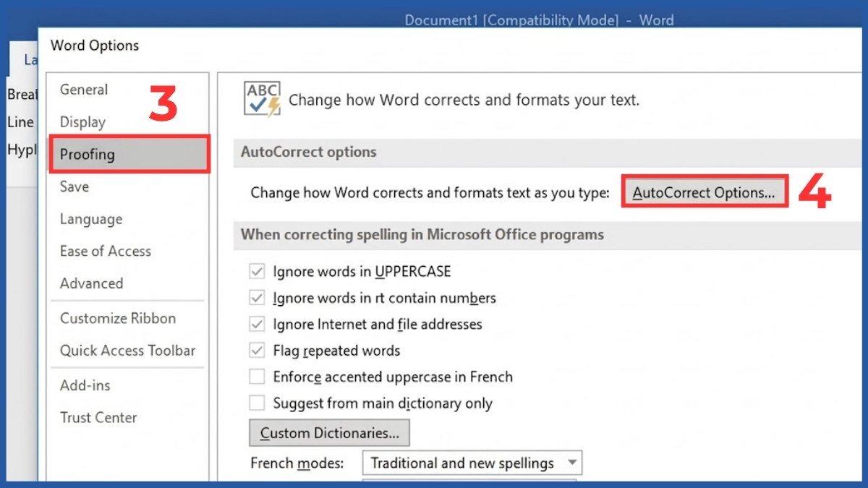This screenshot has width=868, height=488.
Task: Toggle Ignore words that contain numbers
Action: pyautogui.click(x=257, y=298)
